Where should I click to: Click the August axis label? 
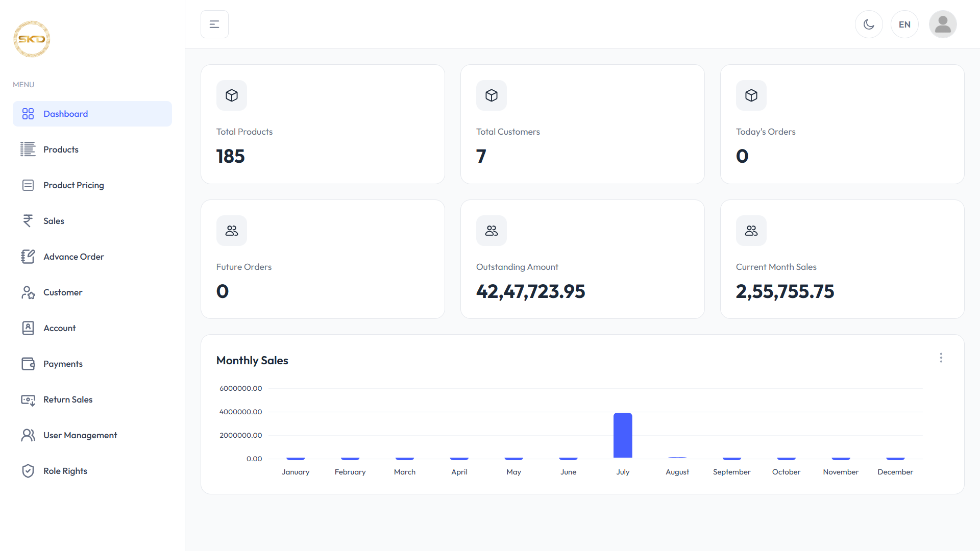point(677,472)
